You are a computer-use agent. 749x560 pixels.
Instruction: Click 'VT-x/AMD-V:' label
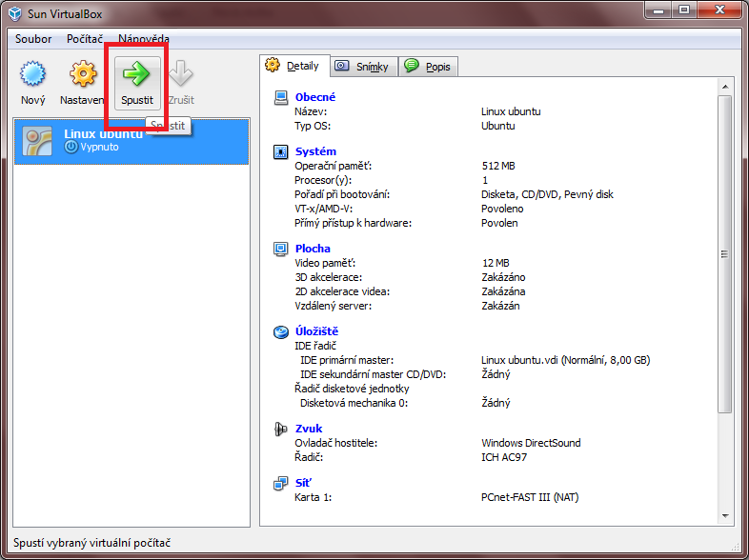tap(324, 209)
